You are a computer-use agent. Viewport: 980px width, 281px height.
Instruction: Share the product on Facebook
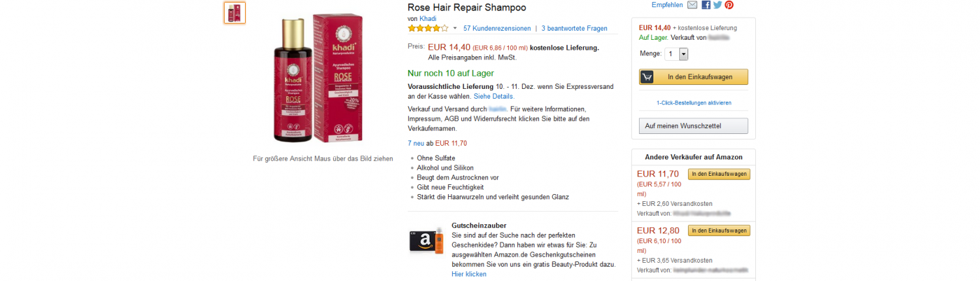click(706, 5)
